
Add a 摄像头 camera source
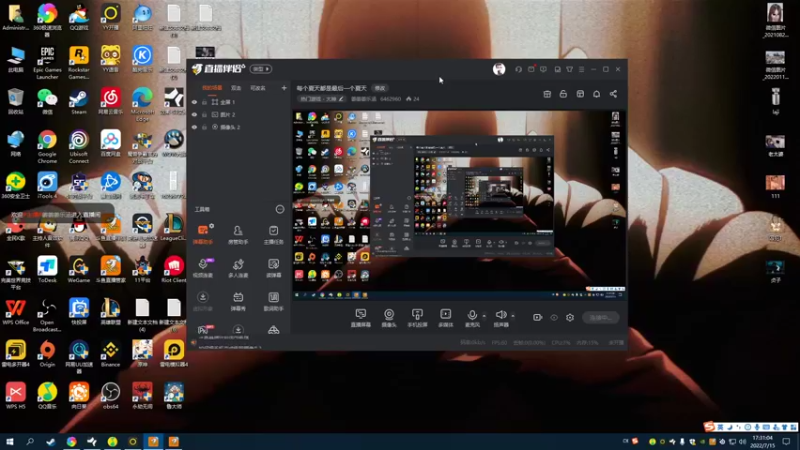pyautogui.click(x=389, y=318)
